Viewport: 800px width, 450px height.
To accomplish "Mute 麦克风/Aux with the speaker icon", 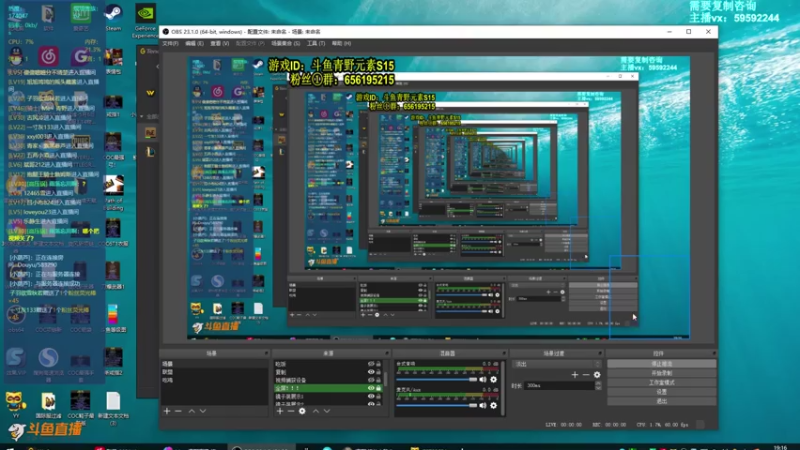I will 483,405.
